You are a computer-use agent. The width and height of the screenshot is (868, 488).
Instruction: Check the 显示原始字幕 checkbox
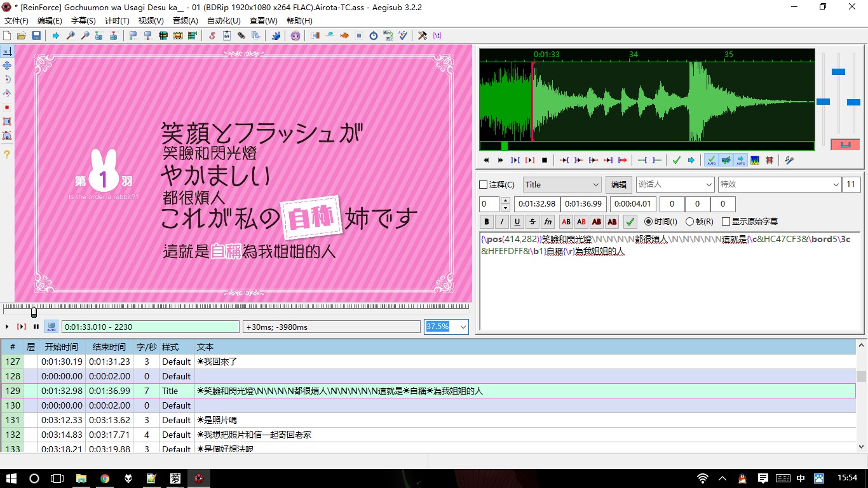[x=726, y=222]
